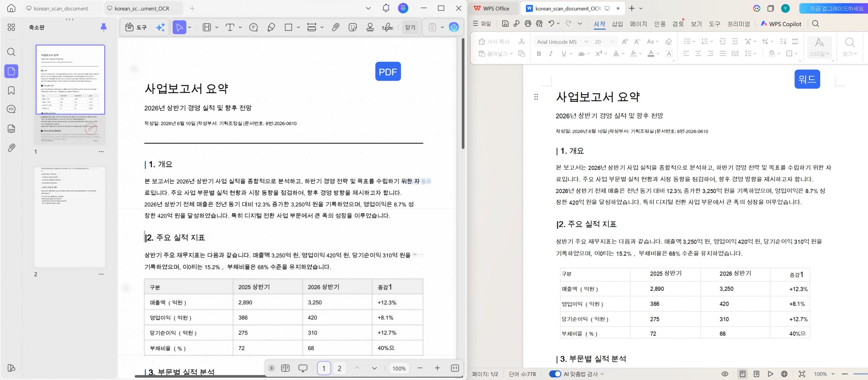Pin the thumbnail panel with pushpin
Image resolution: width=868 pixels, height=380 pixels.
pyautogui.click(x=104, y=27)
